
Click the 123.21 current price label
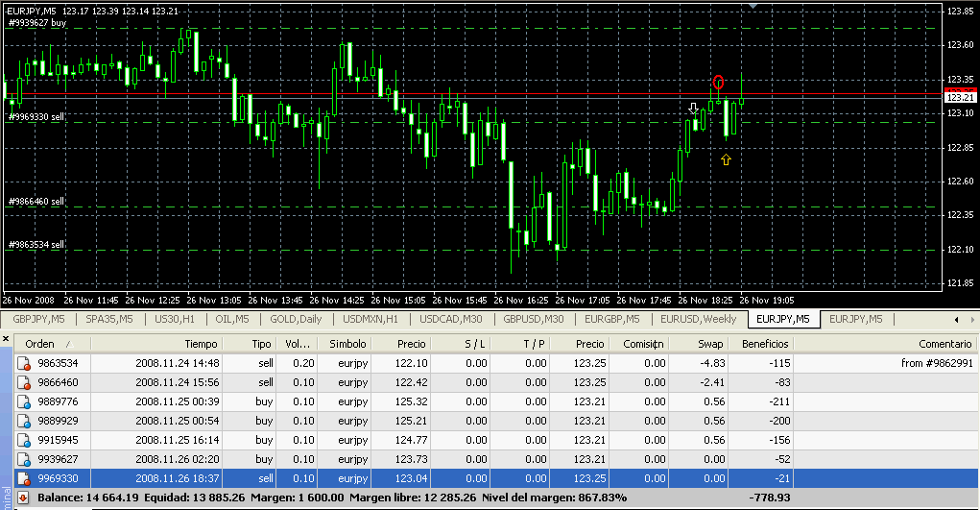pos(960,97)
